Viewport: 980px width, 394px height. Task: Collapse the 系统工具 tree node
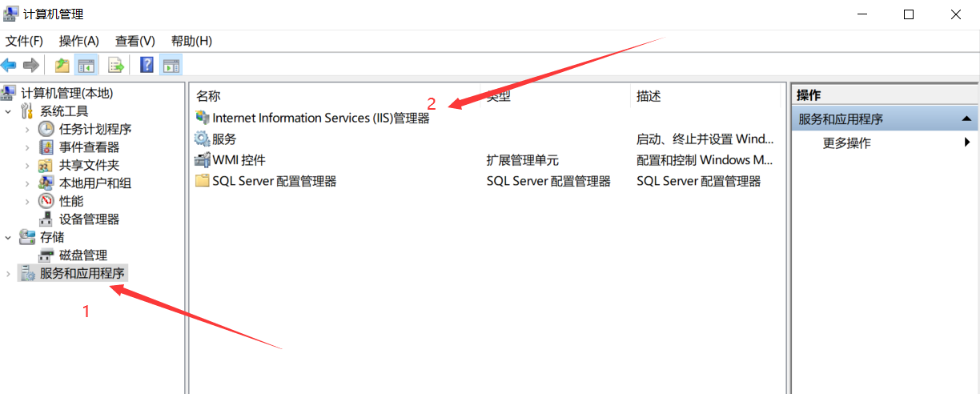[9, 111]
